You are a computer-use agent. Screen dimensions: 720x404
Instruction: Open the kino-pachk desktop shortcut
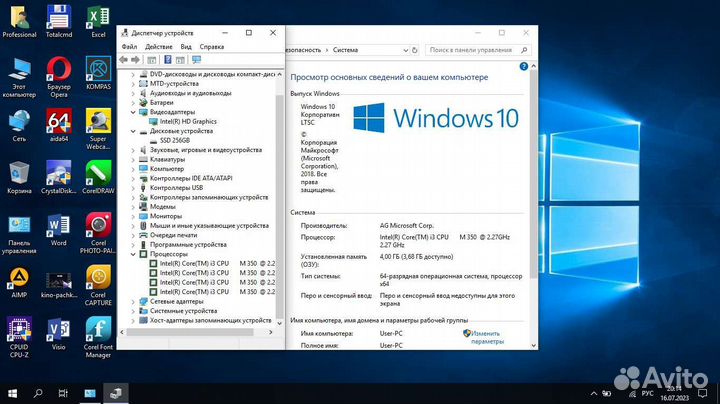(x=59, y=285)
